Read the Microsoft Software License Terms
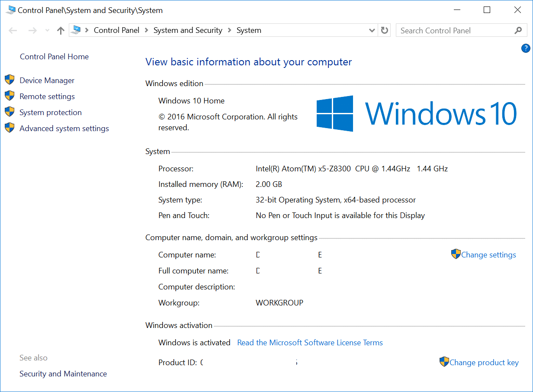Viewport: 533px width, 392px height. [310, 343]
